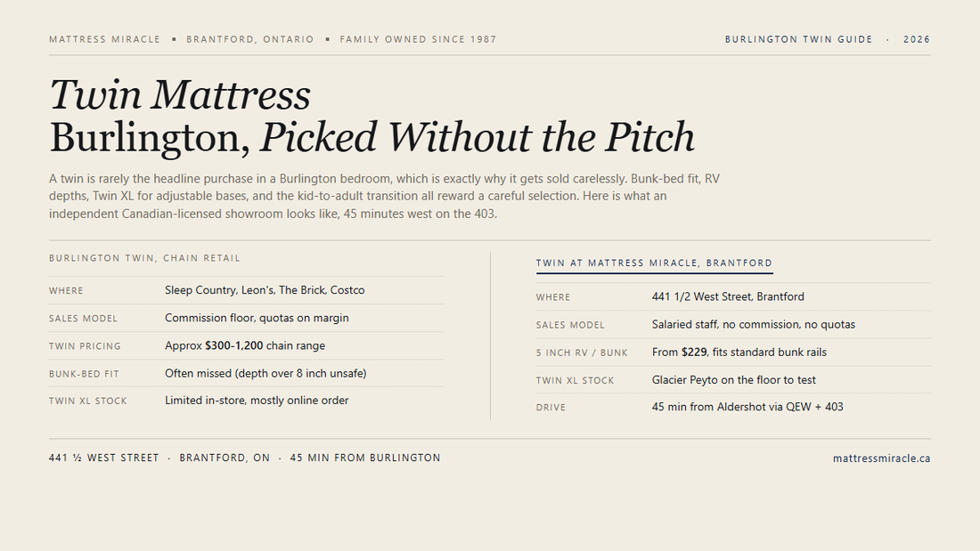Select the Burlington Twin, Chain Retail heading
This screenshot has height=551, width=980.
(144, 258)
